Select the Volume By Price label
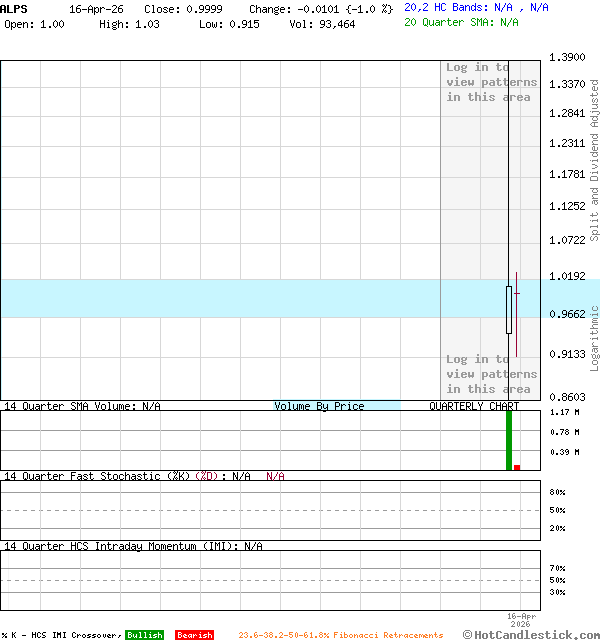 [319, 406]
